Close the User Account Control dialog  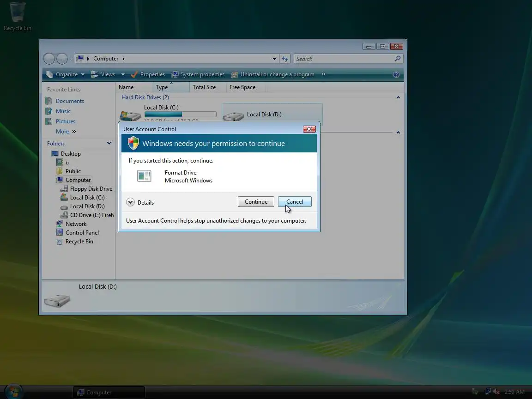click(309, 129)
